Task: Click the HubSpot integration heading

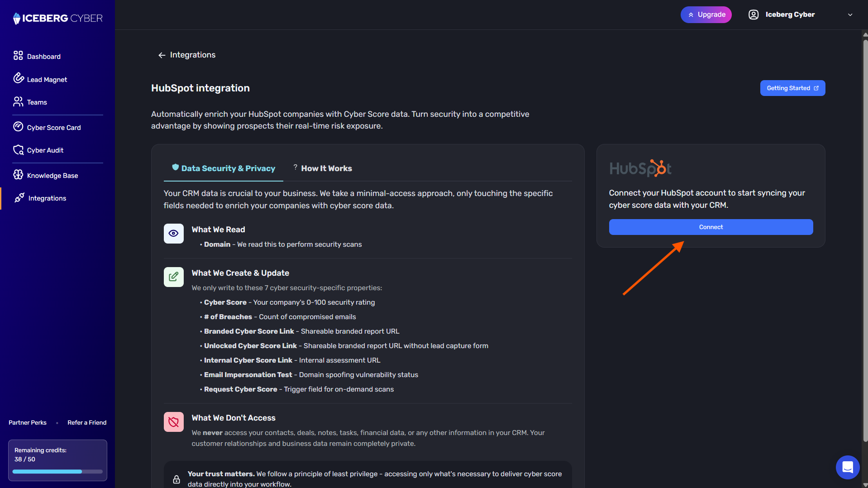Action: tap(200, 88)
